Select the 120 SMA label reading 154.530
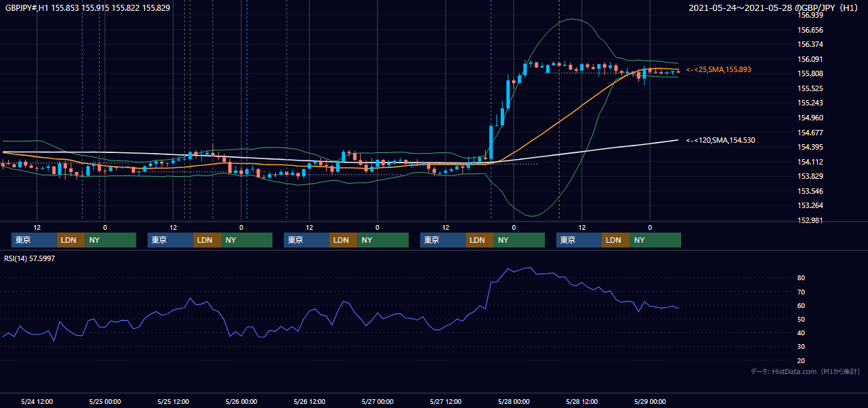868x408 pixels. click(x=721, y=140)
